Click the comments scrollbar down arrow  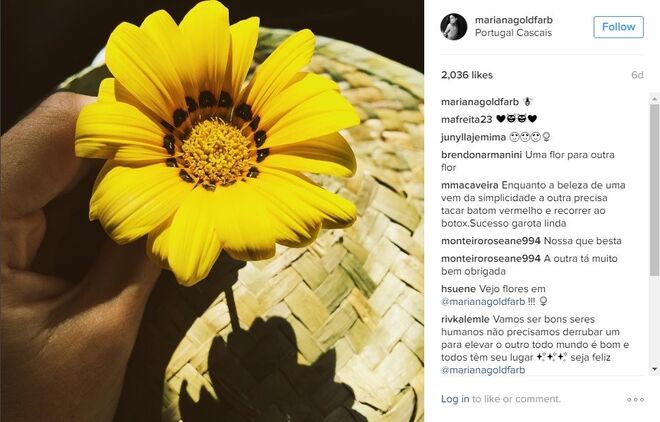[x=654, y=369]
